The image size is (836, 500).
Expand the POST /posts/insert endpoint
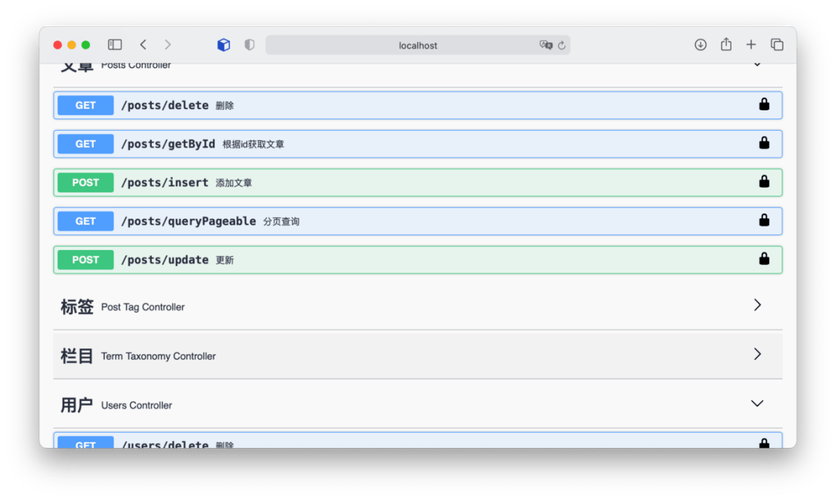coord(418,182)
